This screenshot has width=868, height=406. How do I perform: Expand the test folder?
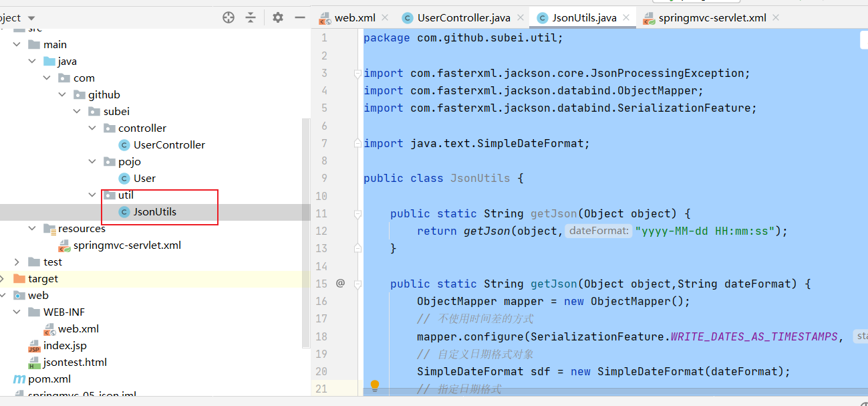click(x=17, y=262)
